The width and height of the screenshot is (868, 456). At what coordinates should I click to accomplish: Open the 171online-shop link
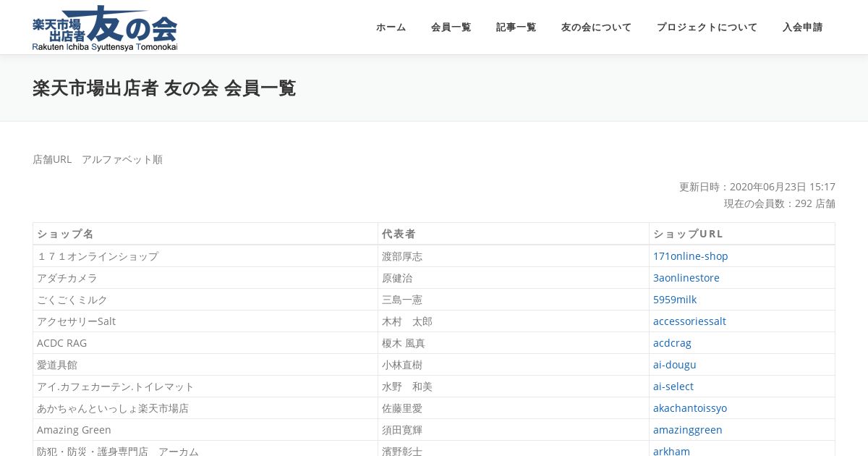click(690, 256)
